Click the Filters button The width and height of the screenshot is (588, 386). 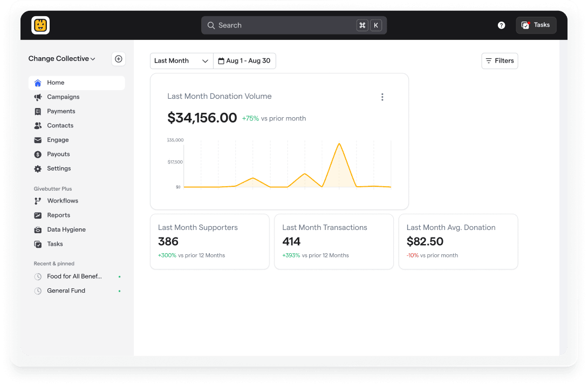pos(500,61)
